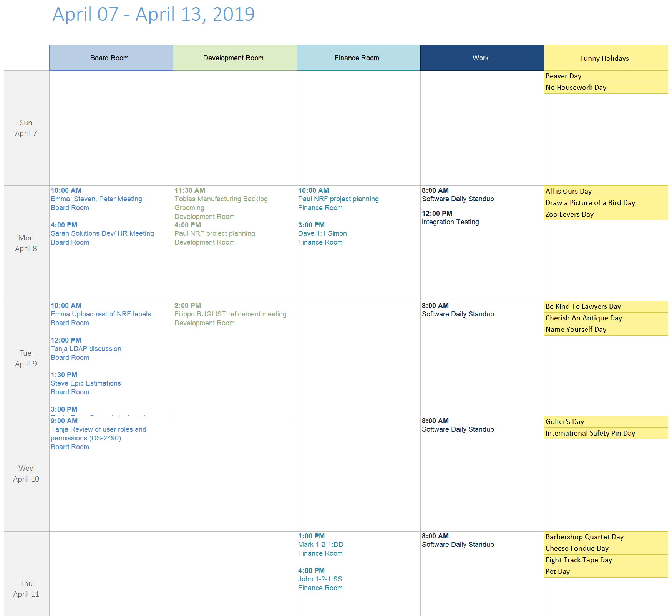Open Zoo Lovers Day entry
Screen dimensions: 672x616
(x=606, y=214)
